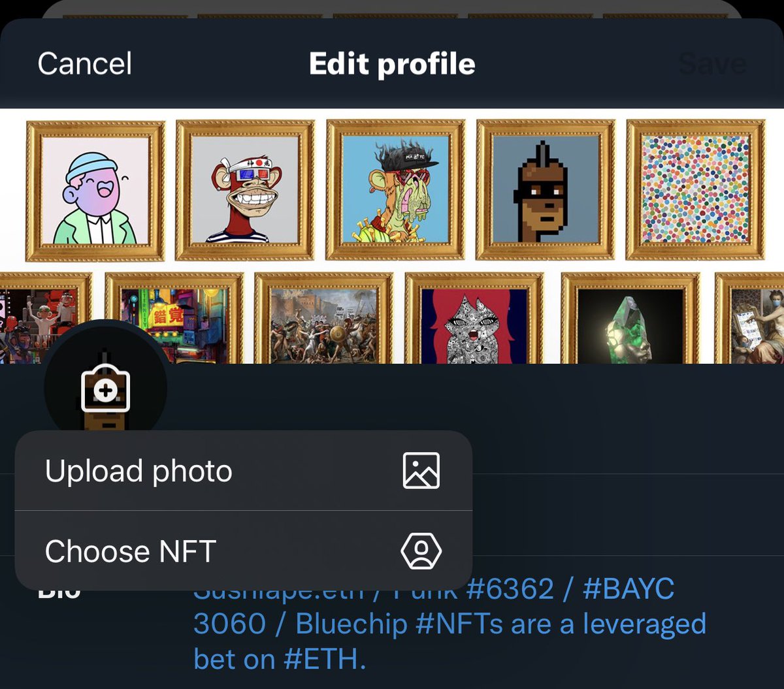The width and height of the screenshot is (784, 689).
Task: Click the colorful dots framed artwork
Action: [696, 190]
